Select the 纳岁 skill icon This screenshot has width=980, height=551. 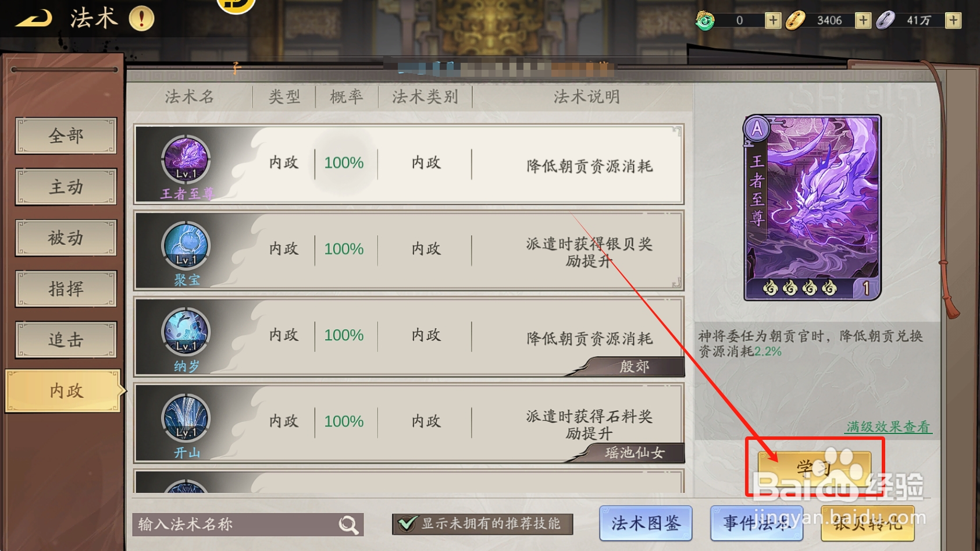point(186,332)
